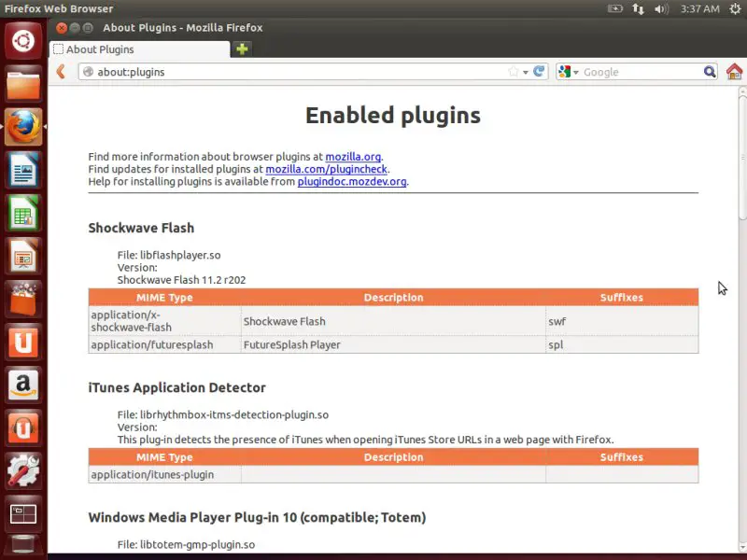Close the Firefox window with red button
The width and height of the screenshot is (747, 560).
click(62, 28)
